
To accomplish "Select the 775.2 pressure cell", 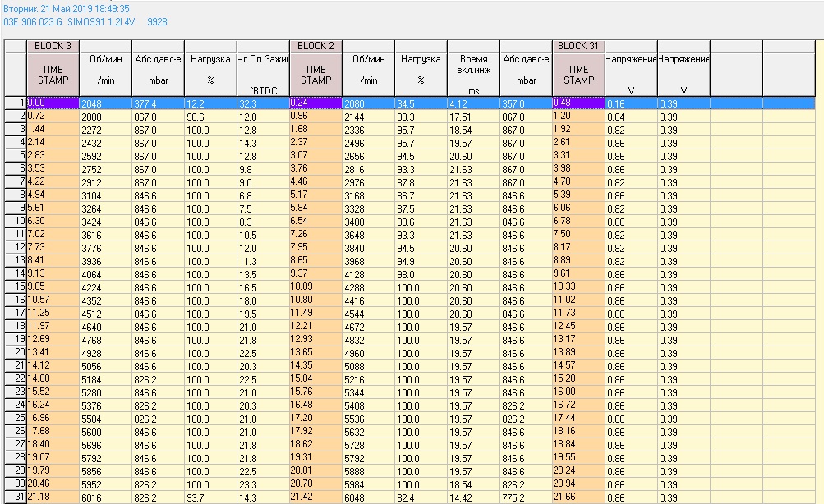I will pos(526,497).
